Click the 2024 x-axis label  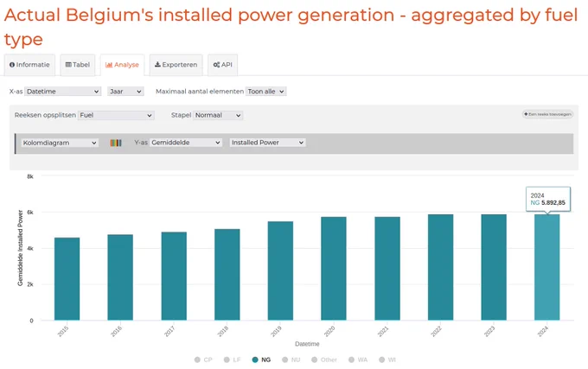[543, 332]
